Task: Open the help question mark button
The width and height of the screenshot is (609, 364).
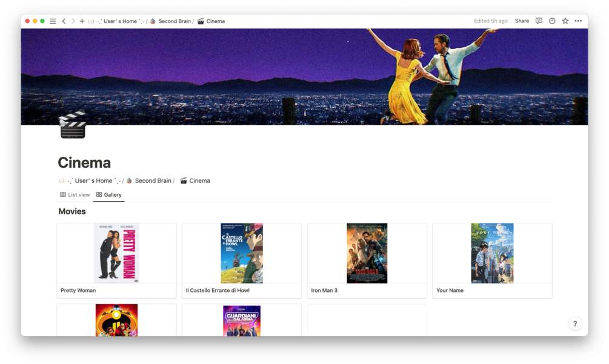Action: 575,323
